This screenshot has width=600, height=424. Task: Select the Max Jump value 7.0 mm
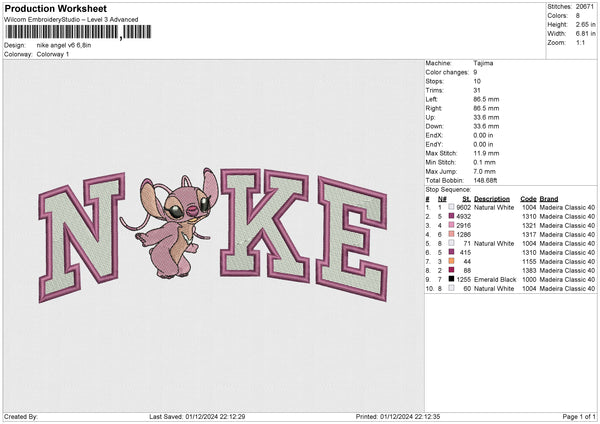click(x=484, y=171)
